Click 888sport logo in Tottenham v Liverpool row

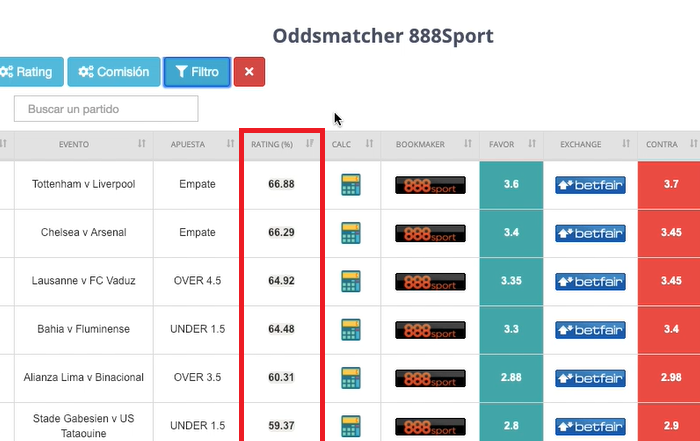point(430,185)
